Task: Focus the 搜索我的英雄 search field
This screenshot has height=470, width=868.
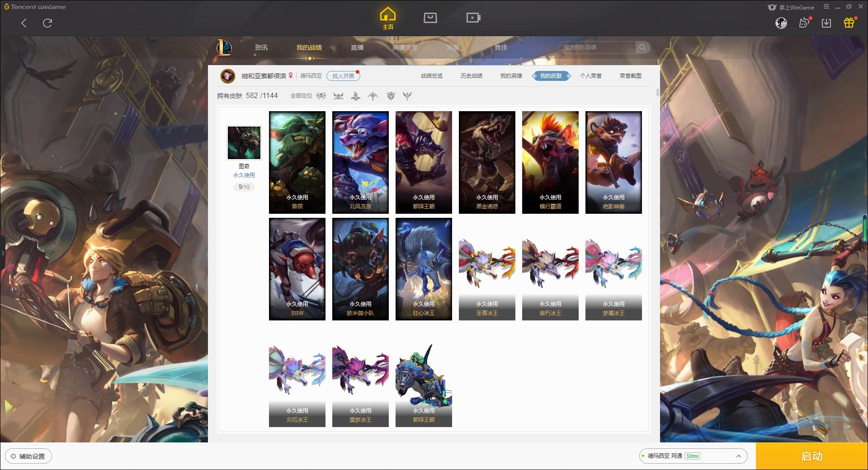Action: tap(597, 47)
